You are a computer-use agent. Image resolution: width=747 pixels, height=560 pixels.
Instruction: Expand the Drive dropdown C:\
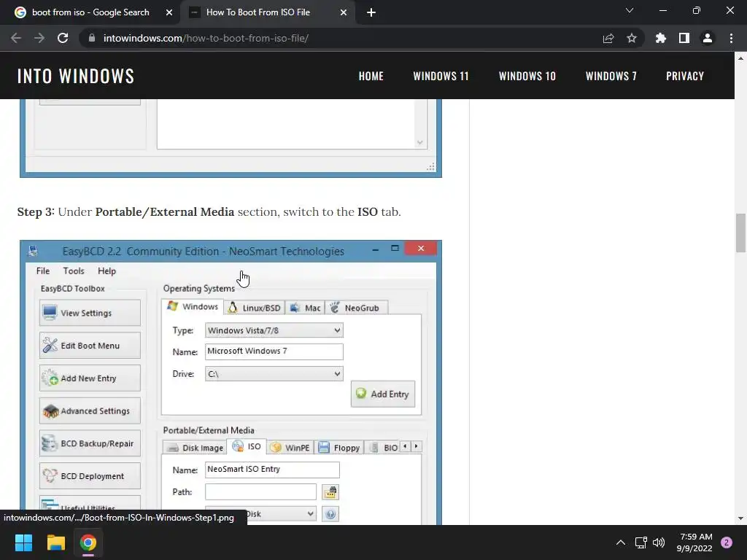[274, 374]
